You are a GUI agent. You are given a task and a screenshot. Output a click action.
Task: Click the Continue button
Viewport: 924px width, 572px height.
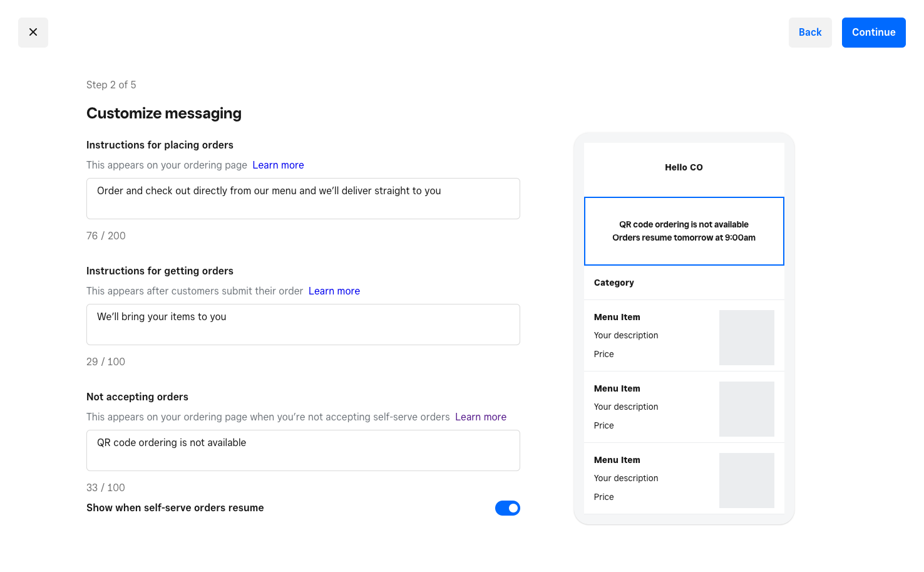pos(873,32)
